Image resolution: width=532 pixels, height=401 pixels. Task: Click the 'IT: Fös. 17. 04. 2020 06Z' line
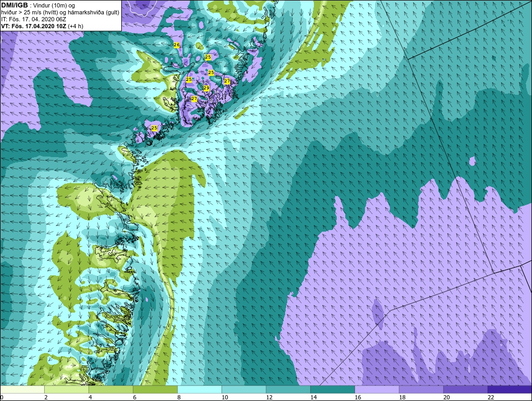33,19
